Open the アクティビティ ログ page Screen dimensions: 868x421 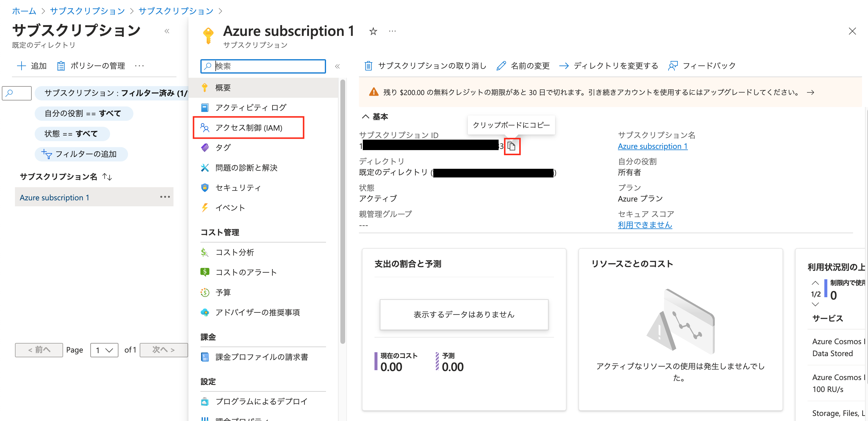(251, 107)
